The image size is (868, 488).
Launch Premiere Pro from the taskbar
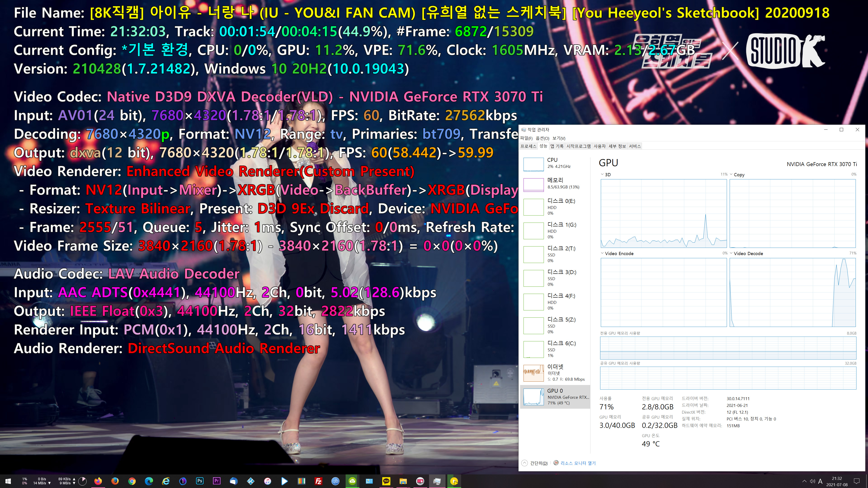(x=217, y=481)
